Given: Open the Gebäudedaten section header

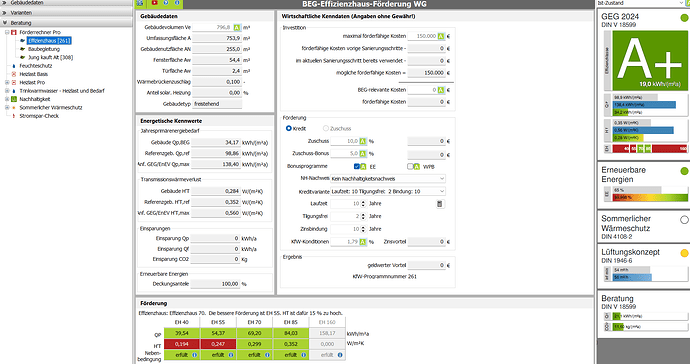Looking at the screenshot, I should click(66, 3).
